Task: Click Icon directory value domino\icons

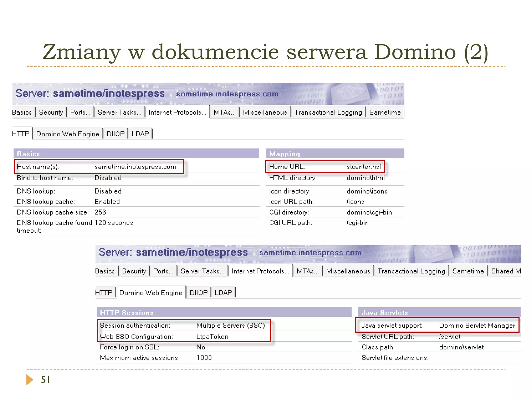Action: (x=367, y=191)
